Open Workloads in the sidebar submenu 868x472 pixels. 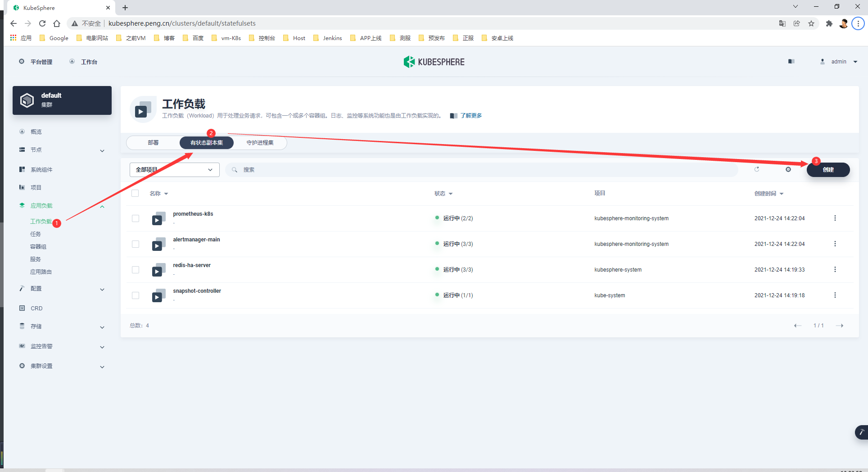41,221
